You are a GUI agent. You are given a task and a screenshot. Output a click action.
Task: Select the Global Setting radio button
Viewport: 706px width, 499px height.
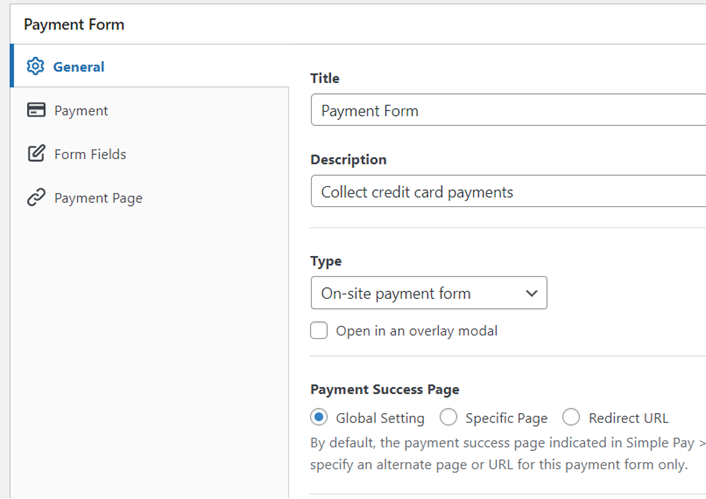tap(319, 417)
